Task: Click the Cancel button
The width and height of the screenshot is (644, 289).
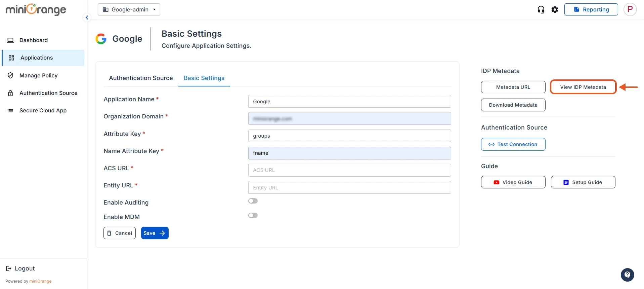Action: pos(120,233)
